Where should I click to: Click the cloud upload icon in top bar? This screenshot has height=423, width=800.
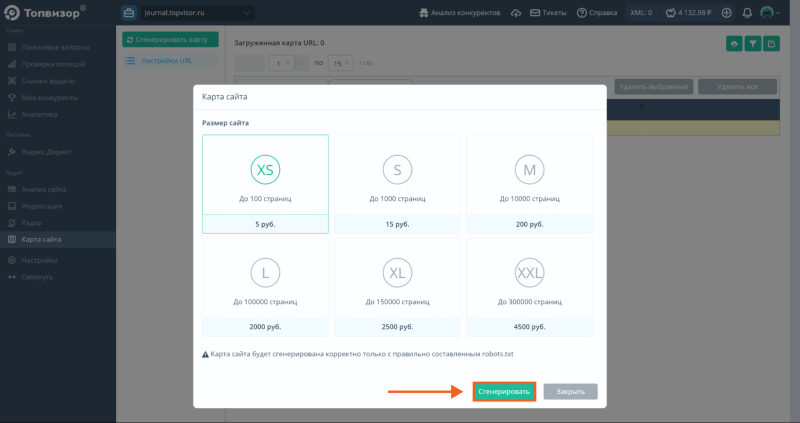[515, 13]
